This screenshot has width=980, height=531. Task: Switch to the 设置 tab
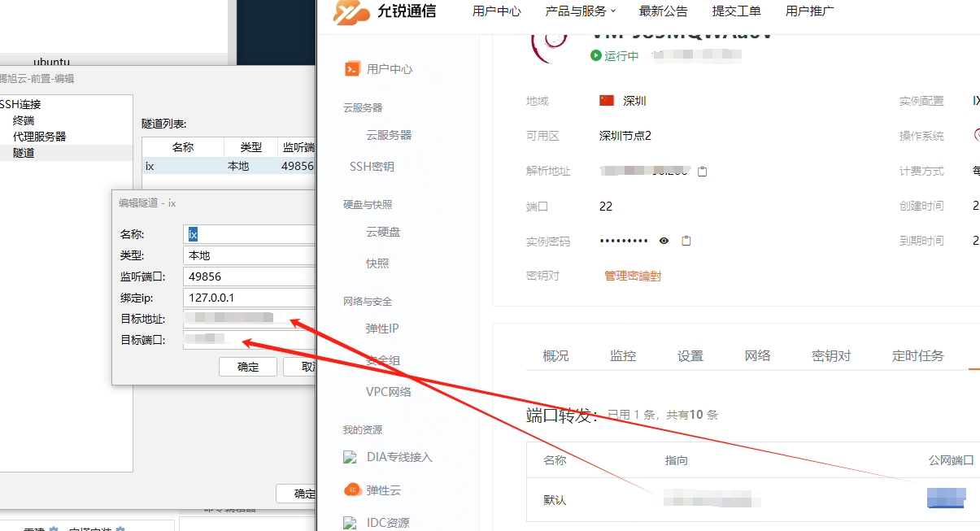pos(690,355)
